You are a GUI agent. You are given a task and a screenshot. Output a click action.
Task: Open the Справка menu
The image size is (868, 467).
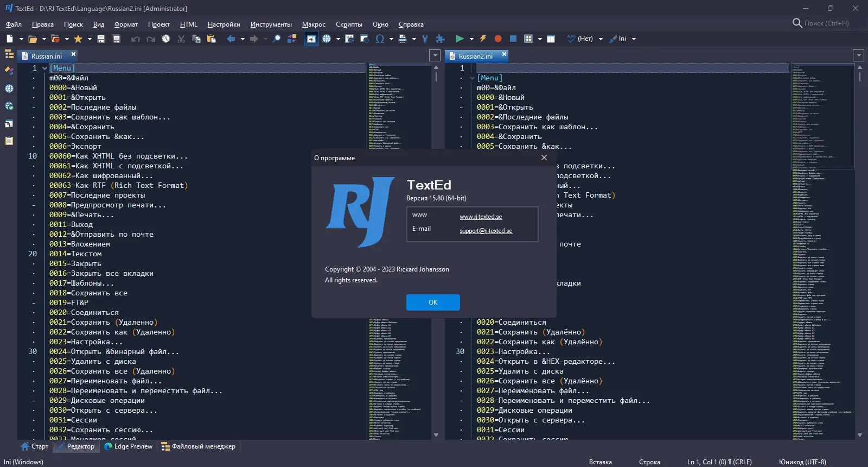411,24
